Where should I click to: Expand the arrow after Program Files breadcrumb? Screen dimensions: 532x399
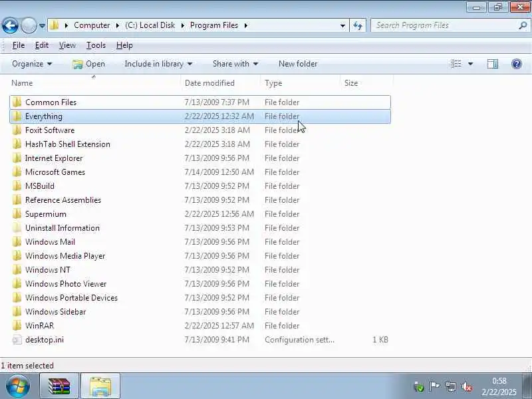(x=245, y=25)
